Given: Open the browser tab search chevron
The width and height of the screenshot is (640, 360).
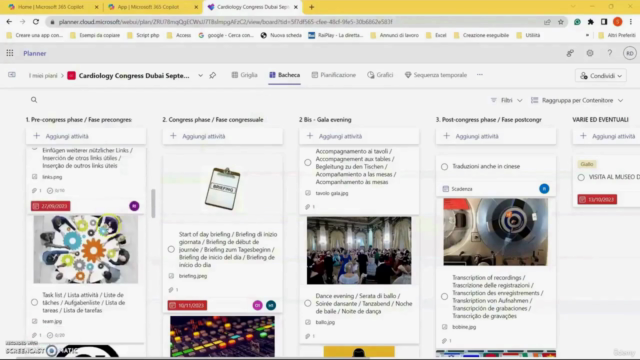Looking at the screenshot, I should coord(573,7).
